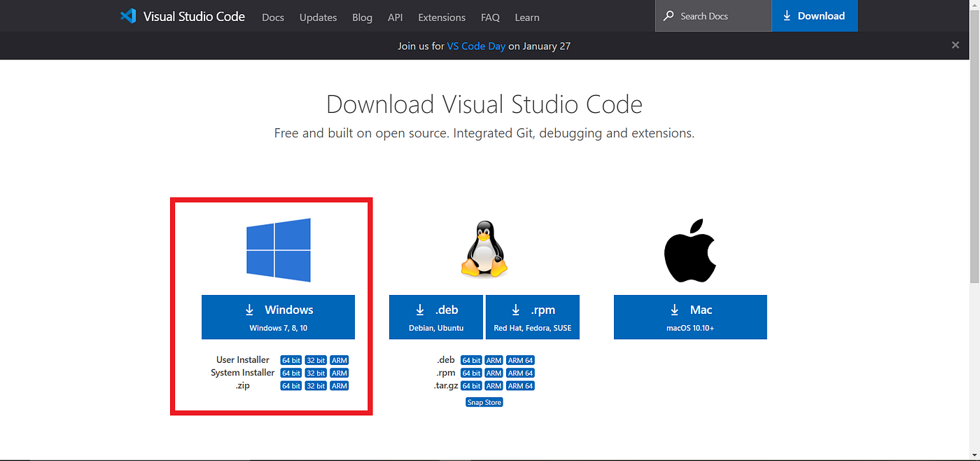Click the download arrow on the Mac button
The width and height of the screenshot is (980, 461).
coord(674,310)
